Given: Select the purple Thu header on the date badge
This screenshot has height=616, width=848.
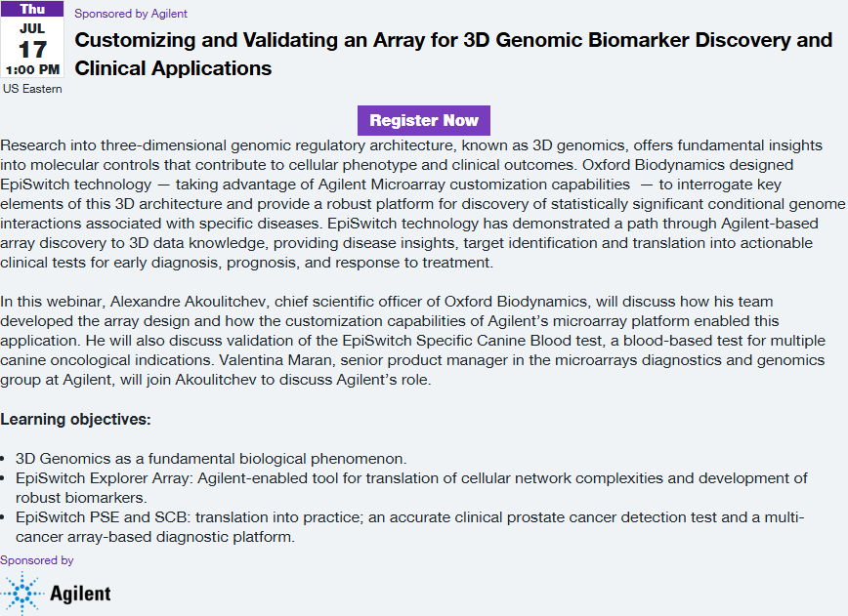Looking at the screenshot, I should tap(32, 9).
